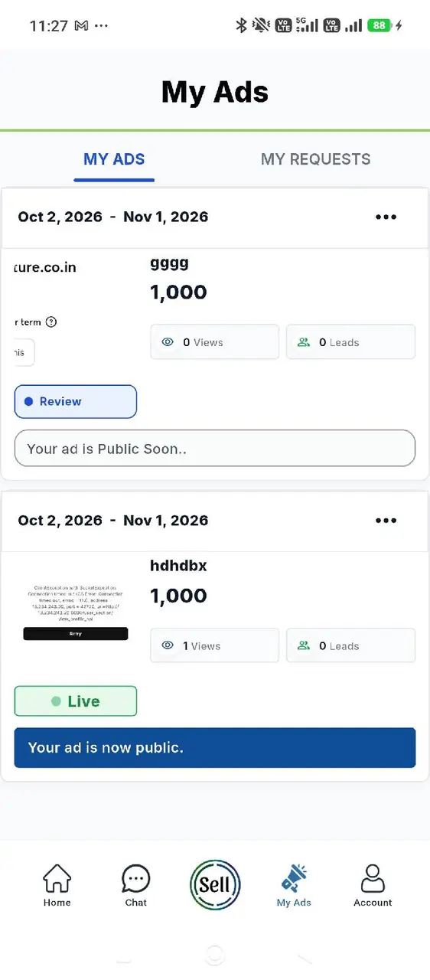Tap the 'Your ad is now public.' banner
Image resolution: width=430 pixels, height=980 pixels.
coord(215,747)
